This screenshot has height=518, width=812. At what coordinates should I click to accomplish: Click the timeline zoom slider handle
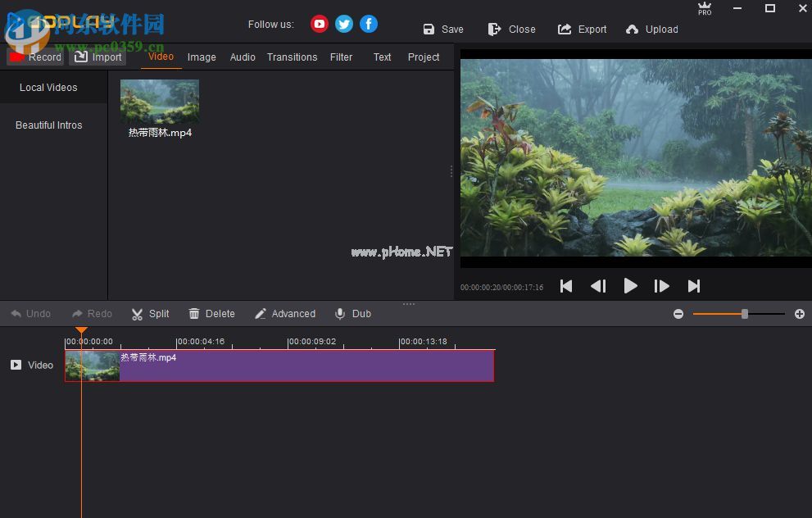745,314
